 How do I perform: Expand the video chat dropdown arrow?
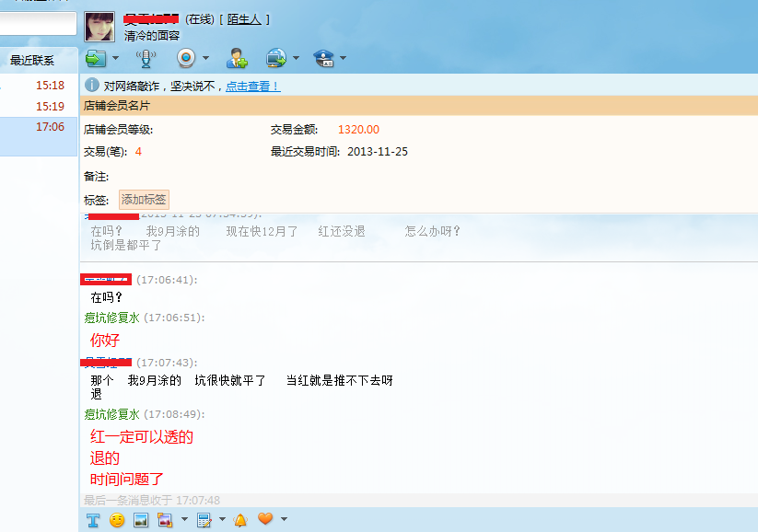(x=205, y=59)
